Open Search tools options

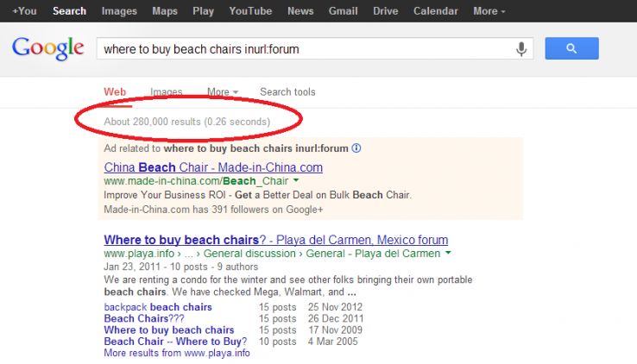pyautogui.click(x=287, y=92)
